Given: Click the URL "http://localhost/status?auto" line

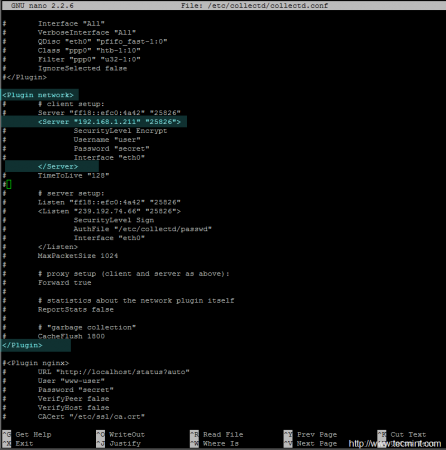Looking at the screenshot, I should click(114, 372).
